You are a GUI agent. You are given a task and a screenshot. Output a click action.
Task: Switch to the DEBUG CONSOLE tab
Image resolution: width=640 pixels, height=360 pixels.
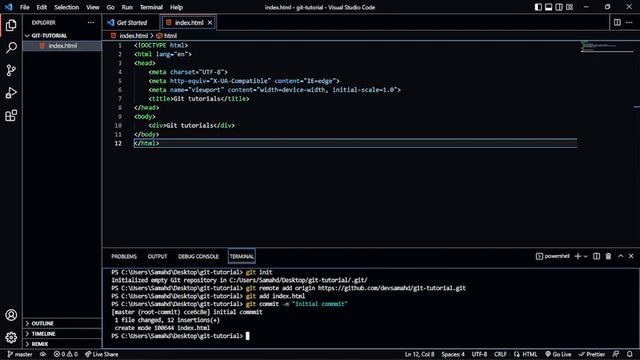point(198,256)
